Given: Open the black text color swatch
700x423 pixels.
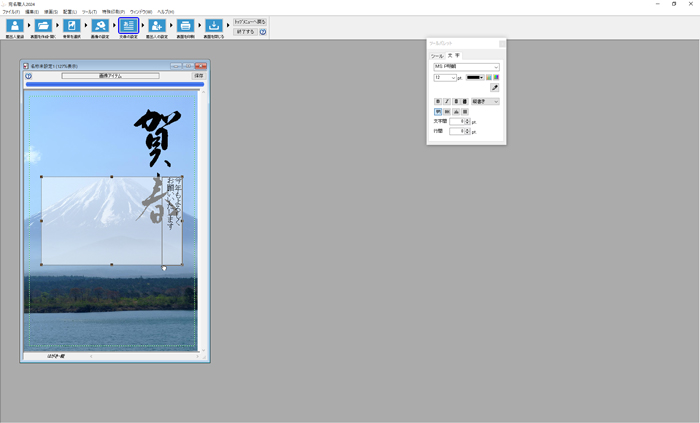Looking at the screenshot, I should click(x=474, y=77).
